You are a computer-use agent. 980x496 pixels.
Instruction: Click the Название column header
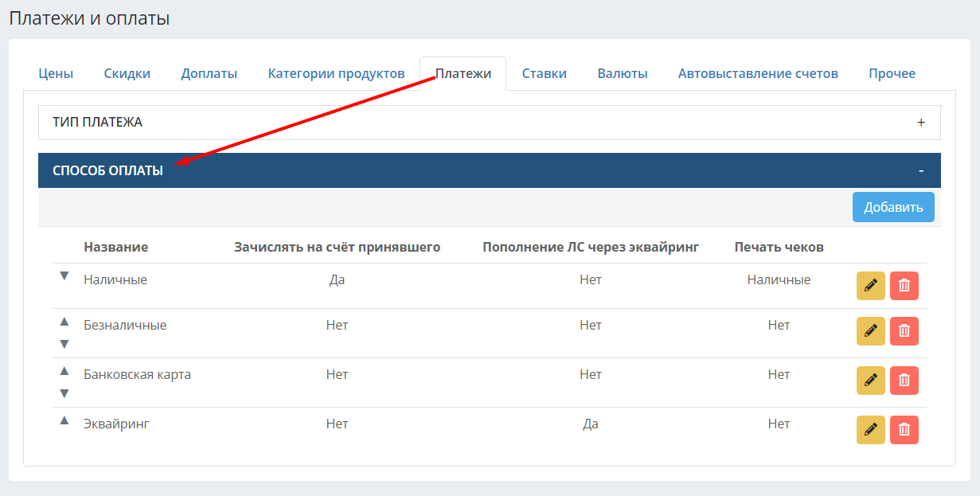(x=116, y=247)
